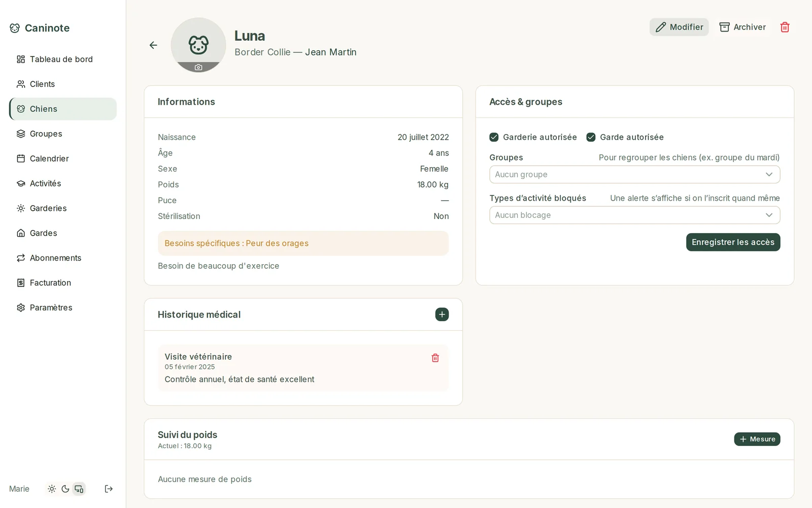This screenshot has height=508, width=812.
Task: Open Paramètres from the sidebar
Action: pos(63,308)
